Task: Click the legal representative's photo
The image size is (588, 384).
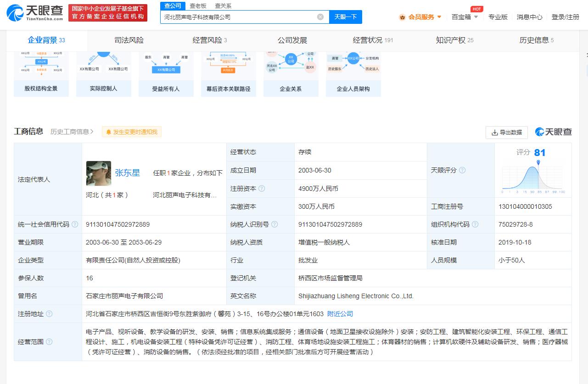Action: 99,173
